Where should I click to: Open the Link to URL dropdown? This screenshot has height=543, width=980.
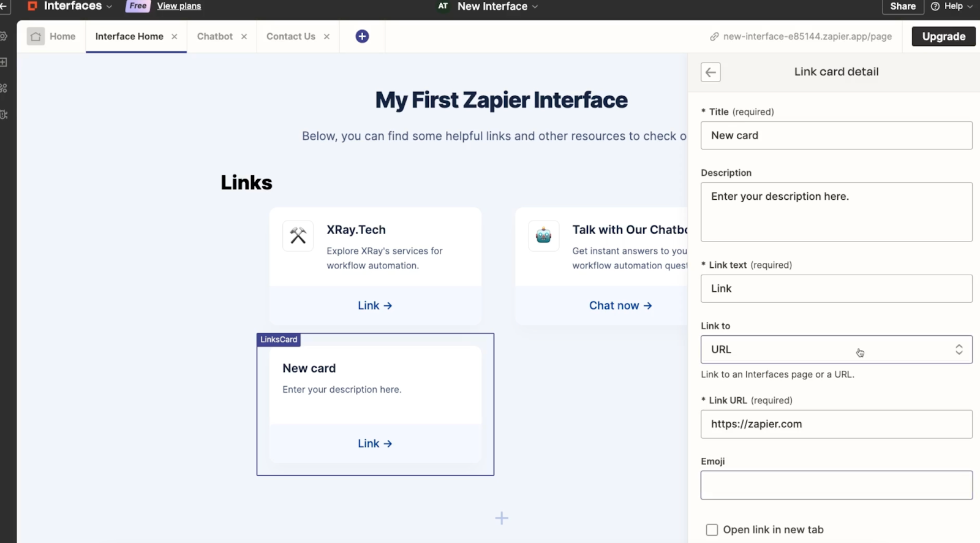pos(836,349)
